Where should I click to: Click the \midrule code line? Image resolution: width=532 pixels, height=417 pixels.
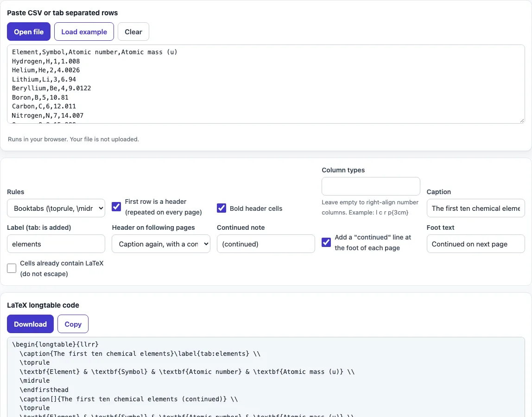[35, 381]
